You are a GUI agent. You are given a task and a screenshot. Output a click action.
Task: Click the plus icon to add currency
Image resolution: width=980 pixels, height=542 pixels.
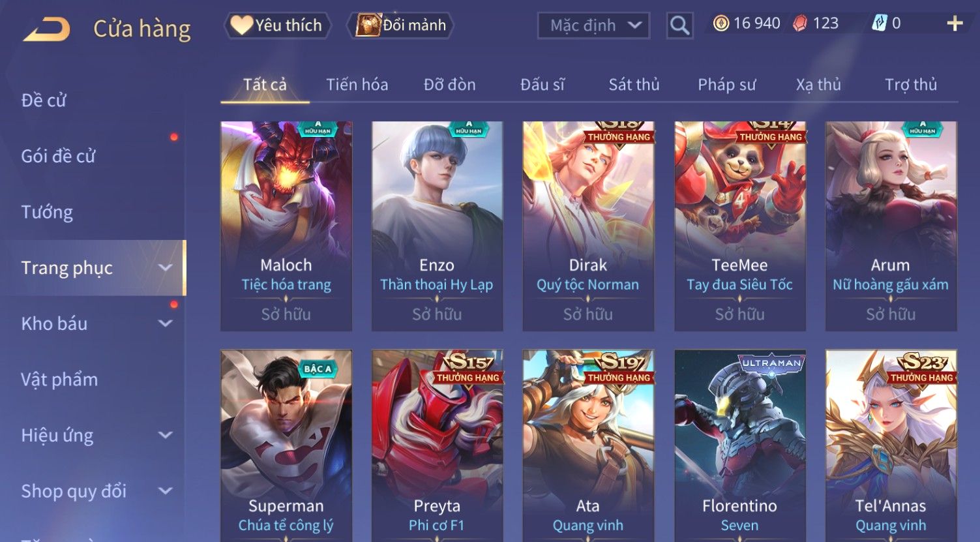point(955,24)
